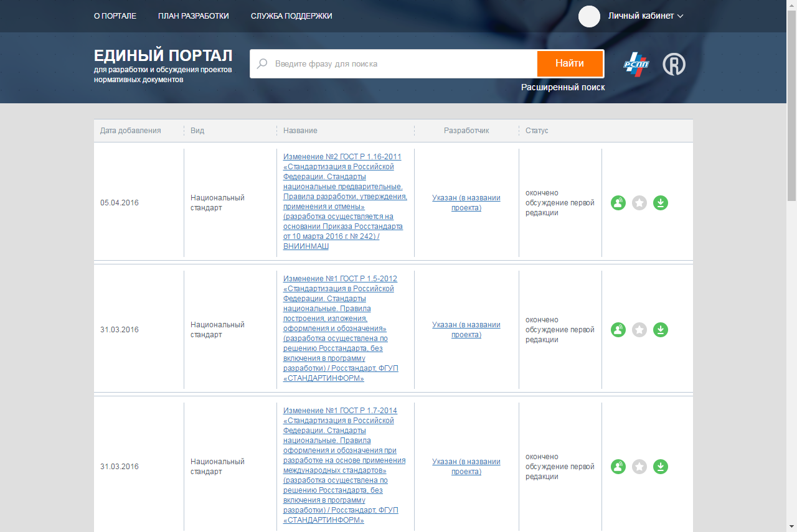The image size is (797, 532).
Task: Go to СЛУЖБА ПОДДЕРЖКИ page
Action: point(291,16)
